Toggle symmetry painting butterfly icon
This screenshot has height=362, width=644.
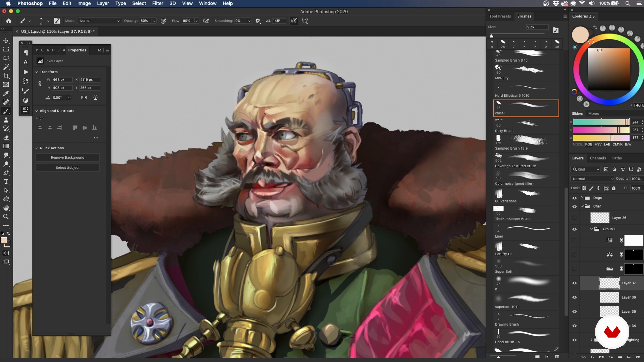(305, 21)
